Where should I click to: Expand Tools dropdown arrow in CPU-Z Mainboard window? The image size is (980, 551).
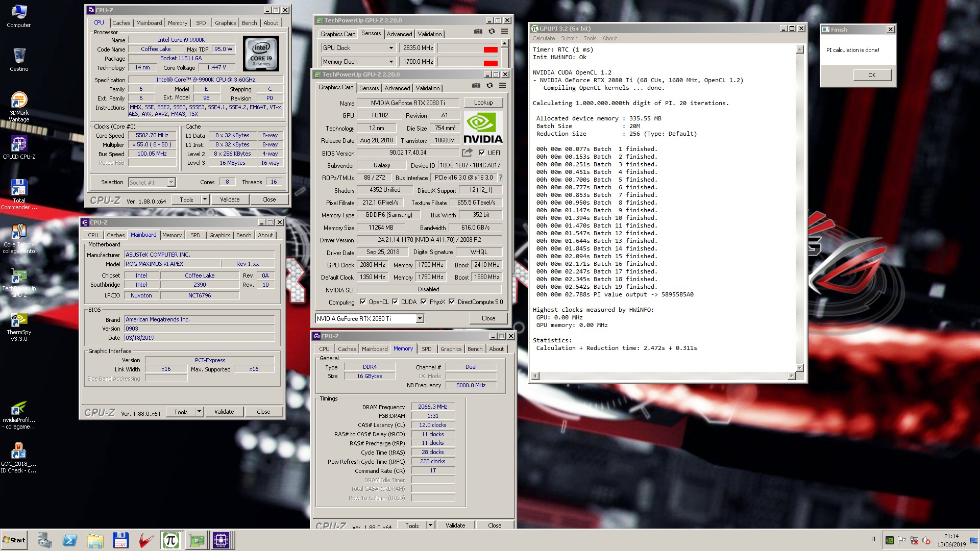click(199, 412)
